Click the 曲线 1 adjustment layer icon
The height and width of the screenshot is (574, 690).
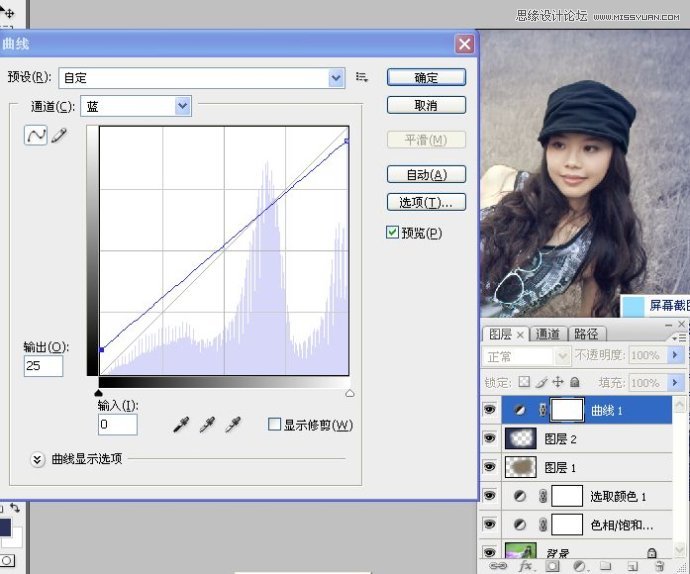click(520, 410)
